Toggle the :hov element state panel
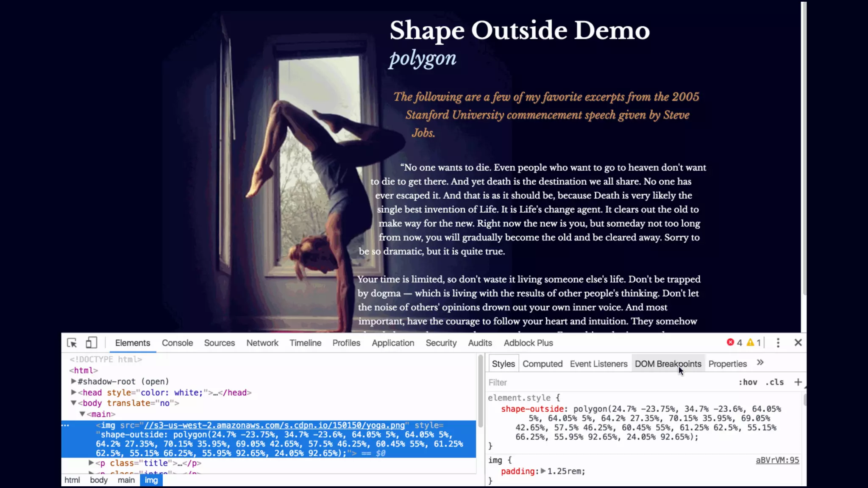 [x=748, y=382]
